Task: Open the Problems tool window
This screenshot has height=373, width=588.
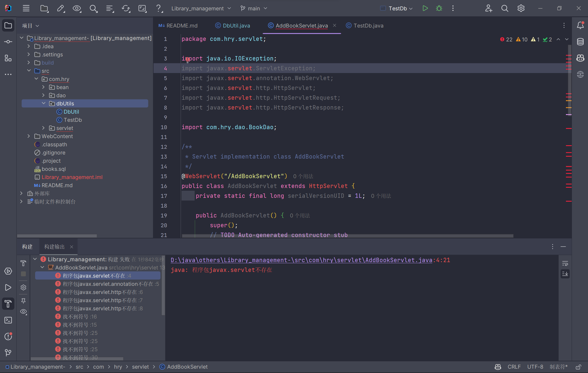Action: [x=8, y=336]
